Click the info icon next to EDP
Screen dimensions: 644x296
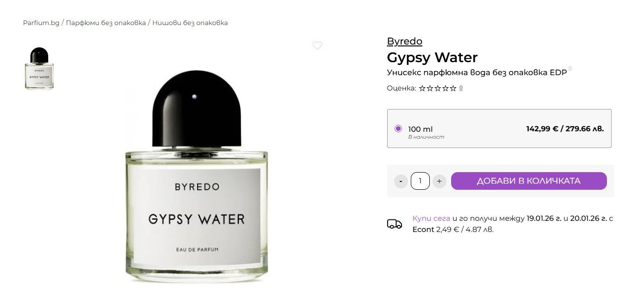[570, 69]
